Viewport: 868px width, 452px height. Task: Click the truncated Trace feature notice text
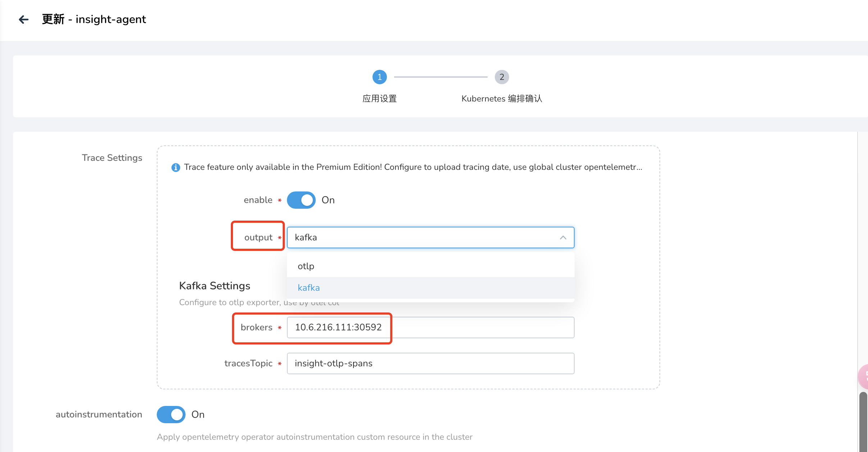point(413,167)
